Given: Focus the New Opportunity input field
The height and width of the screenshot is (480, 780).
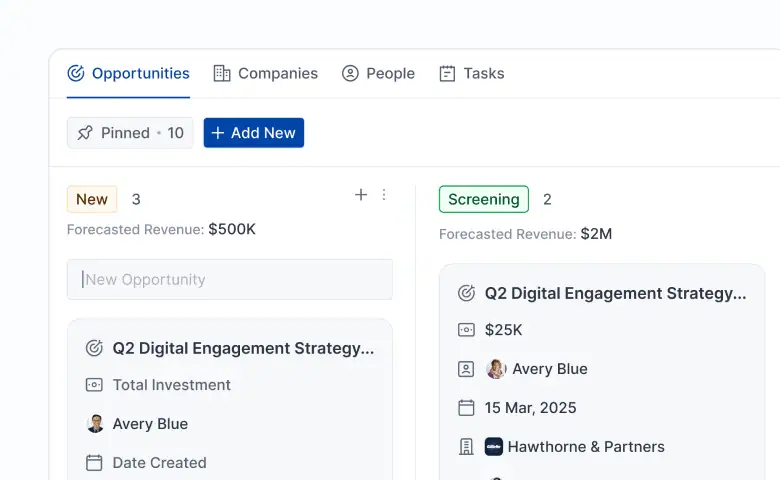Looking at the screenshot, I should [230, 280].
